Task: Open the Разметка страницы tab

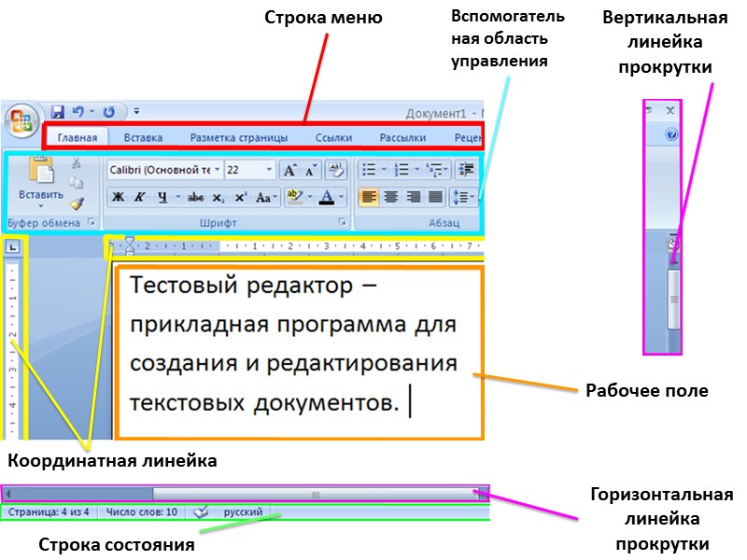Action: pos(239,137)
